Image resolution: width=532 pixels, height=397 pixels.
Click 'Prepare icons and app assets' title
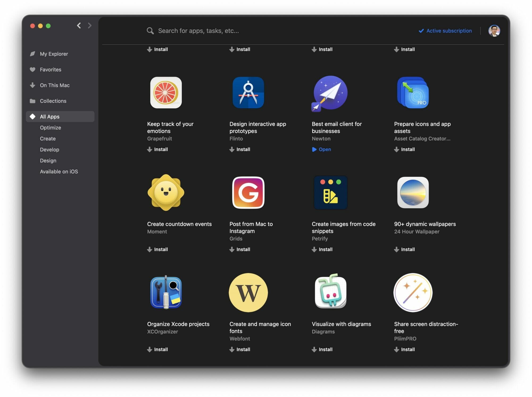(422, 127)
